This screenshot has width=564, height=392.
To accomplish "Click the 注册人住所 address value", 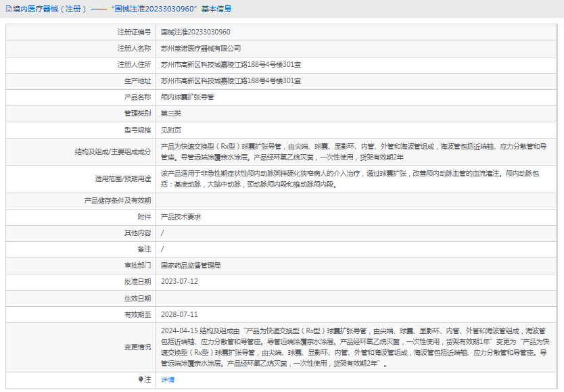I will [231, 64].
